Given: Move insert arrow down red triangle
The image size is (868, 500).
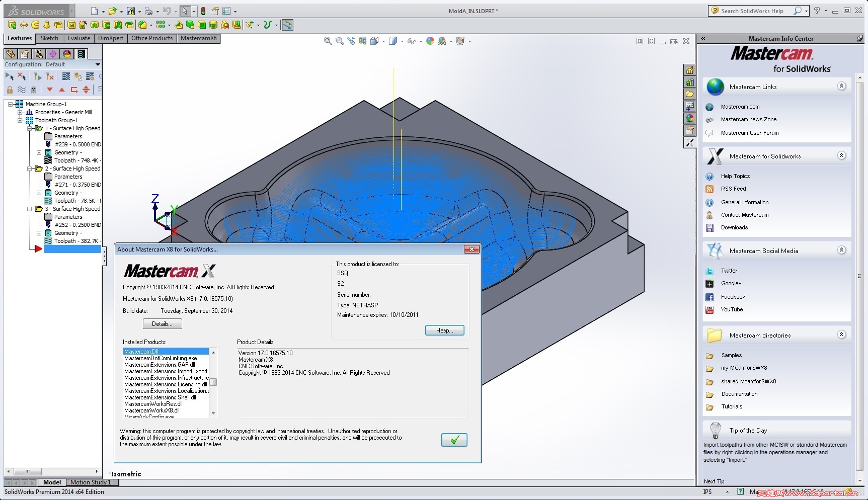Looking at the screenshot, I should tap(49, 90).
